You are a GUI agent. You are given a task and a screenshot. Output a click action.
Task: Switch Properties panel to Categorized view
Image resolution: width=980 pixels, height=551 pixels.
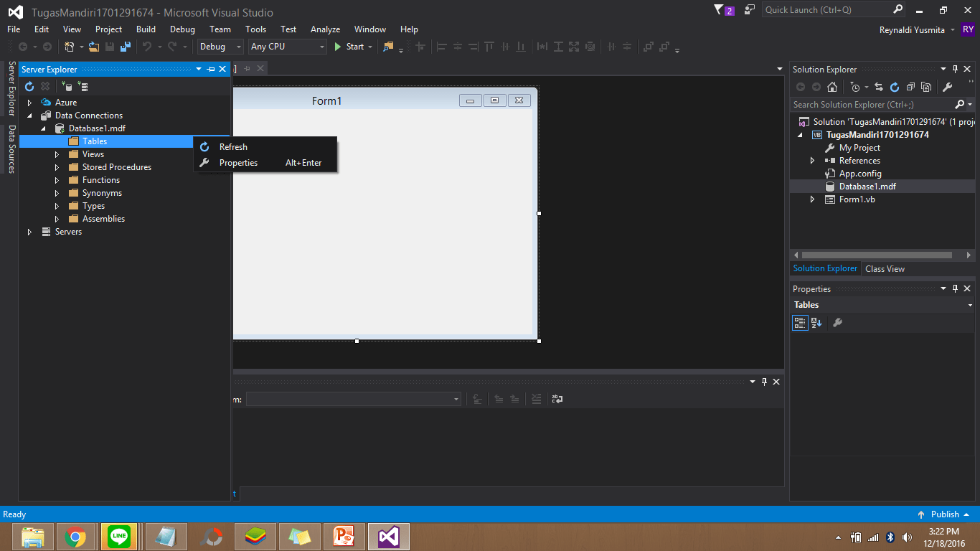[x=800, y=323]
